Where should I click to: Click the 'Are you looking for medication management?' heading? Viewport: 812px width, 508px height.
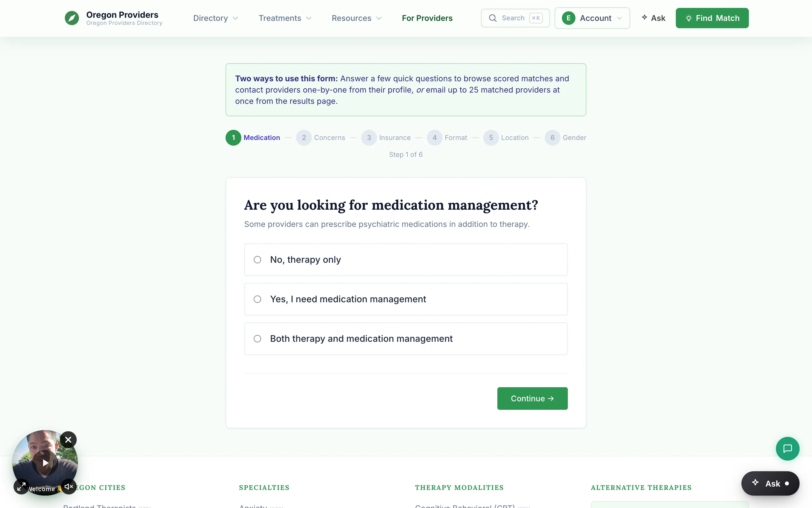click(x=391, y=205)
